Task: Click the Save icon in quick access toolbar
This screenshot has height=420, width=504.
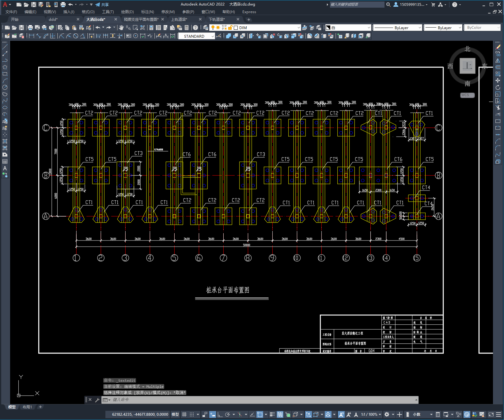Action: pos(34,5)
